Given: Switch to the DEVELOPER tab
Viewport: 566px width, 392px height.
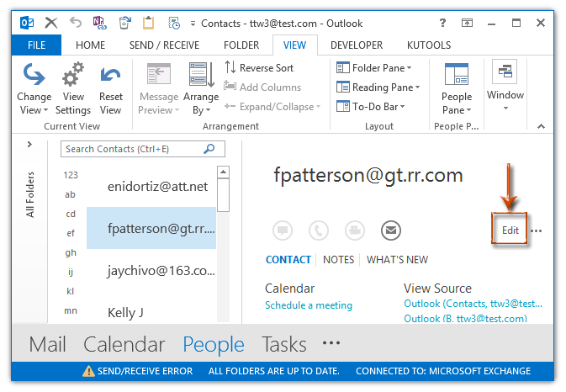Looking at the screenshot, I should [x=357, y=45].
